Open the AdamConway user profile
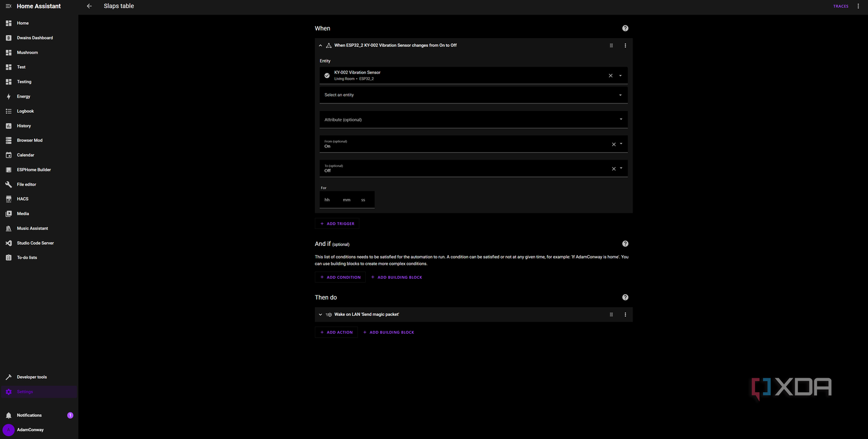 (39, 430)
